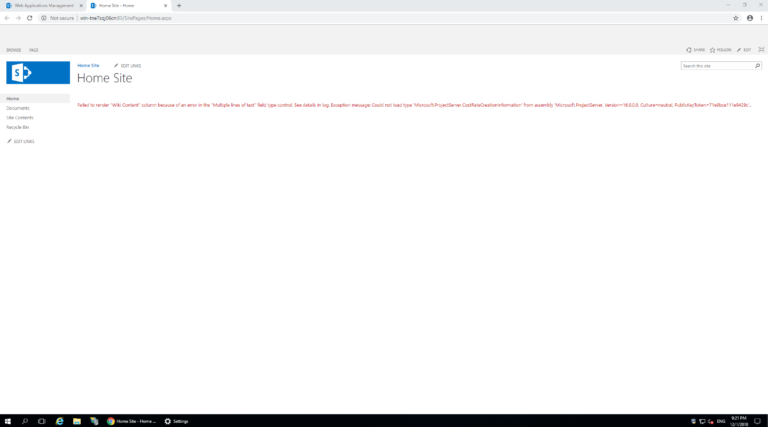Click the Home Site page title
The width and height of the screenshot is (768, 427).
coord(104,78)
